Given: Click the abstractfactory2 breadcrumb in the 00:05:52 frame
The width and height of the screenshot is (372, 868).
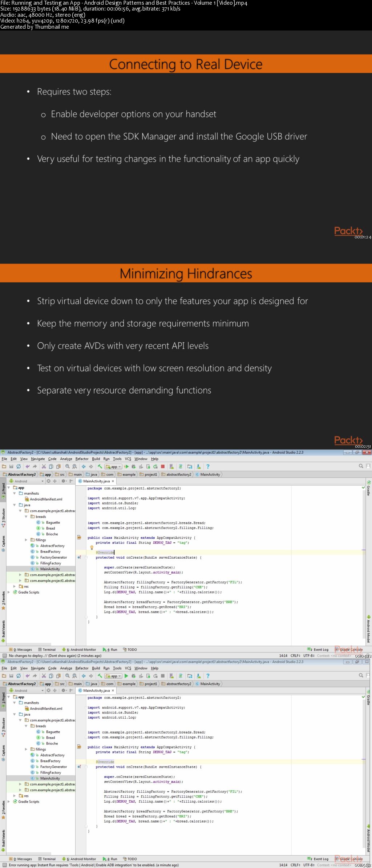Looking at the screenshot, I should [176, 684].
